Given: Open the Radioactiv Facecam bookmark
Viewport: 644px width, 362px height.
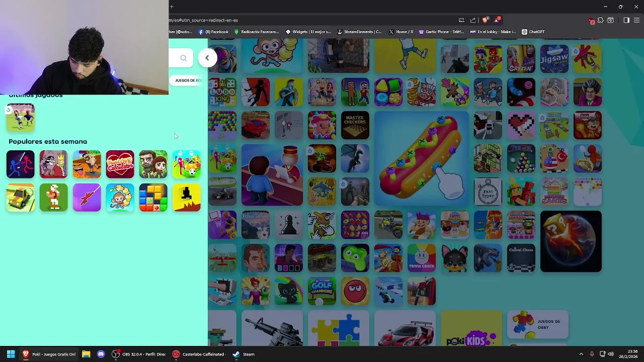Looking at the screenshot, I should point(256,32).
